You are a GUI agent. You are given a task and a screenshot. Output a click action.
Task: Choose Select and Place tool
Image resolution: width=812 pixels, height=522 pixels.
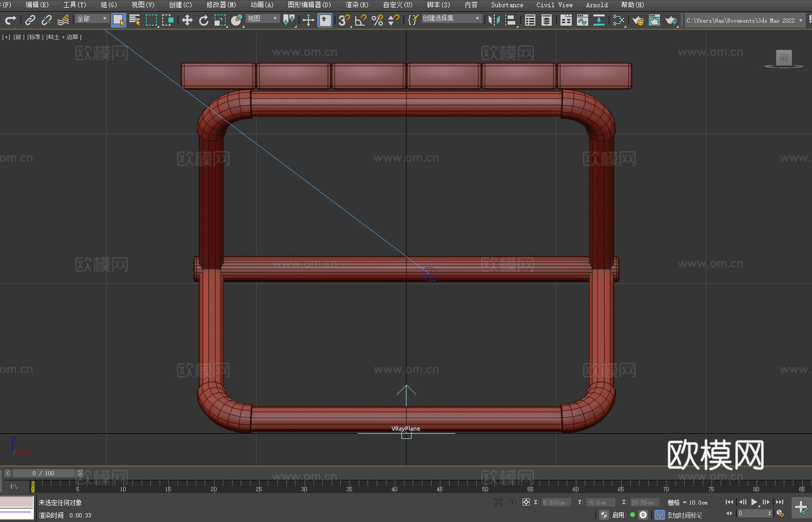tap(237, 20)
